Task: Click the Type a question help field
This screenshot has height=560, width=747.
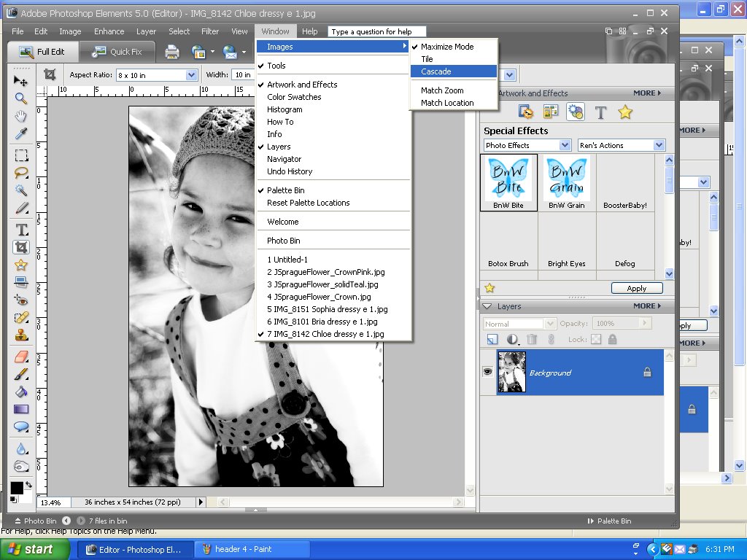Action: coord(377,31)
